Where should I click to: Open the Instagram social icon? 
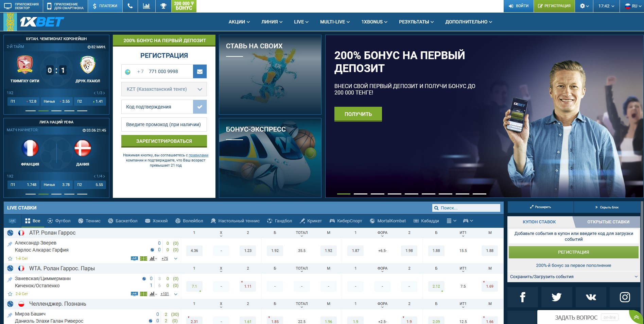[625, 297]
